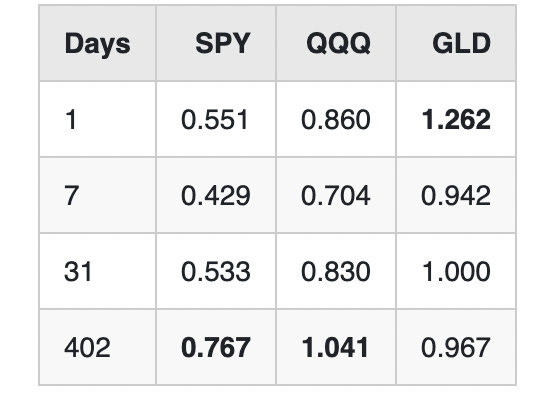Select the bold QQQ value 1.041
The height and width of the screenshot is (406, 556).
tap(335, 347)
